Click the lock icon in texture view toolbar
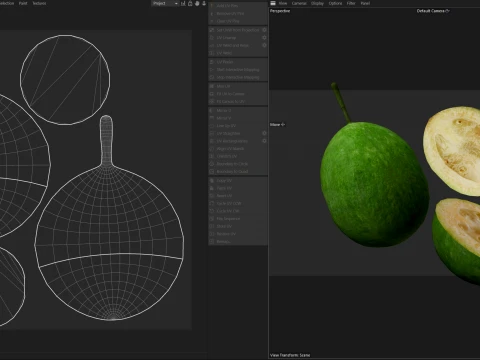480x360 pixels. point(190,3)
